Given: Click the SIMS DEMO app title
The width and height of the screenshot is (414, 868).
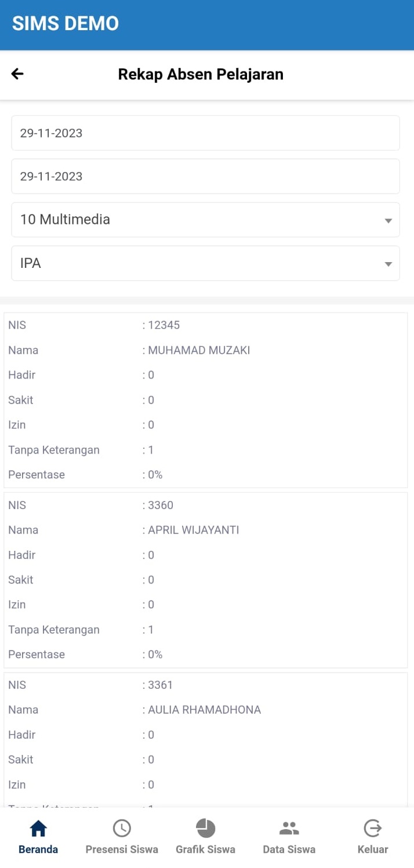Looking at the screenshot, I should pos(66,23).
